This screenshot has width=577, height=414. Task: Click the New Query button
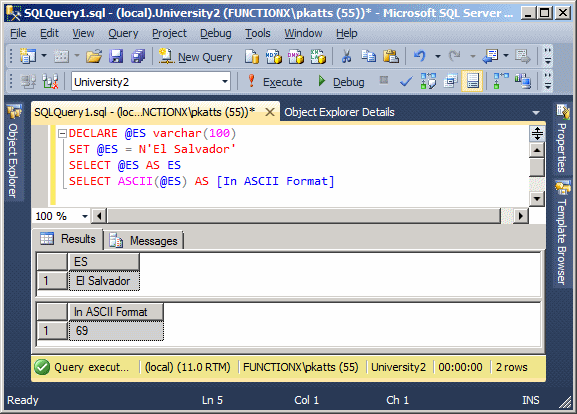point(196,57)
